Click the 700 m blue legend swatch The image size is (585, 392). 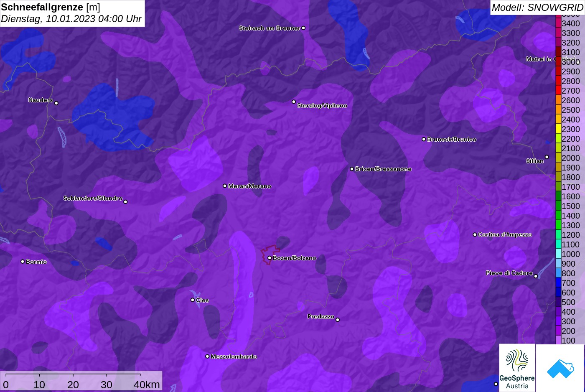coord(558,283)
